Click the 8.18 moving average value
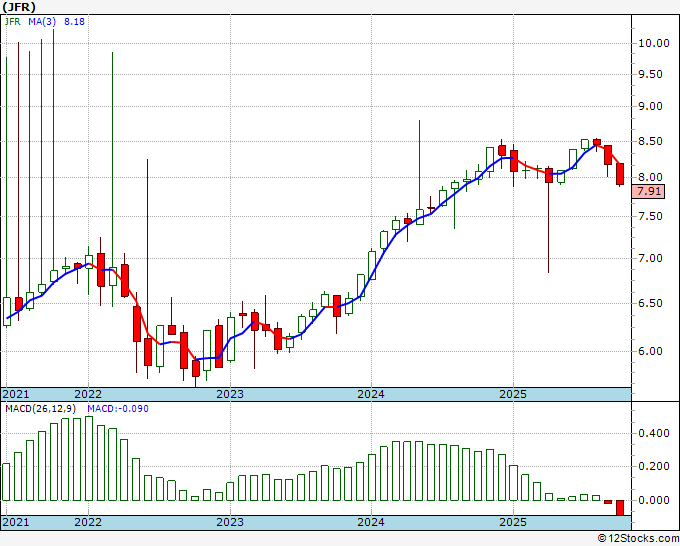The height and width of the screenshot is (546, 680). point(74,22)
